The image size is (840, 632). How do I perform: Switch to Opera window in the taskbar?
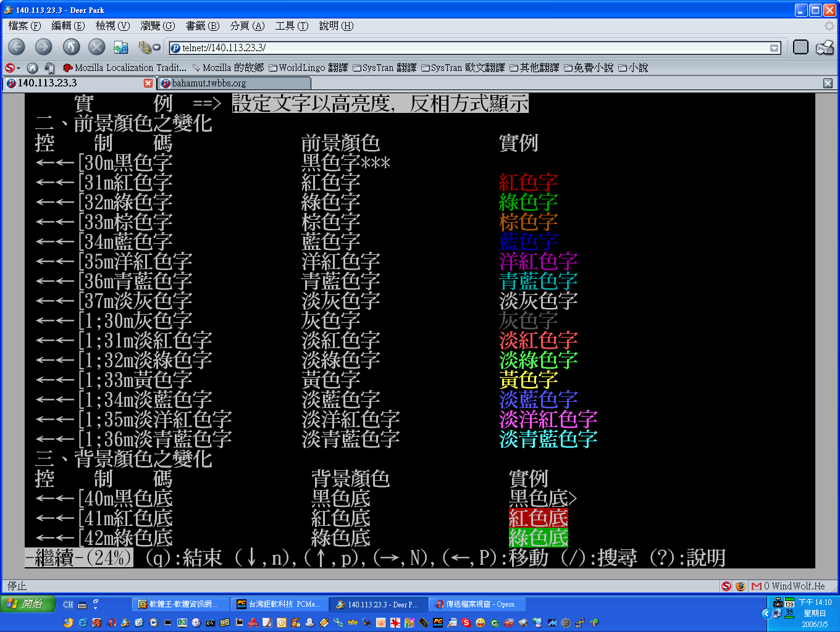click(474, 604)
